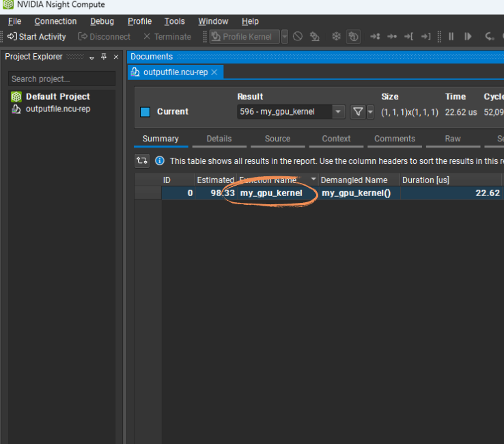Close the outputfile.ncu-rep document tab
Image resolution: width=504 pixels, height=444 pixels.
tap(214, 72)
